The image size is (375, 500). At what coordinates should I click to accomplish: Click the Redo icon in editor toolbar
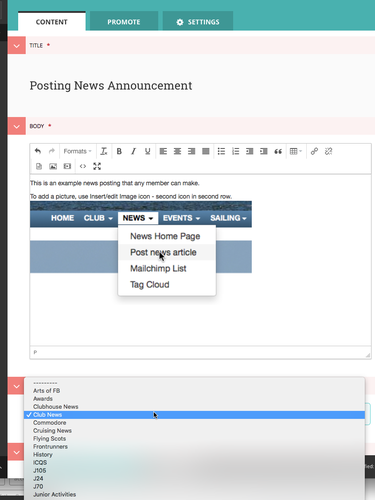pos(52,151)
